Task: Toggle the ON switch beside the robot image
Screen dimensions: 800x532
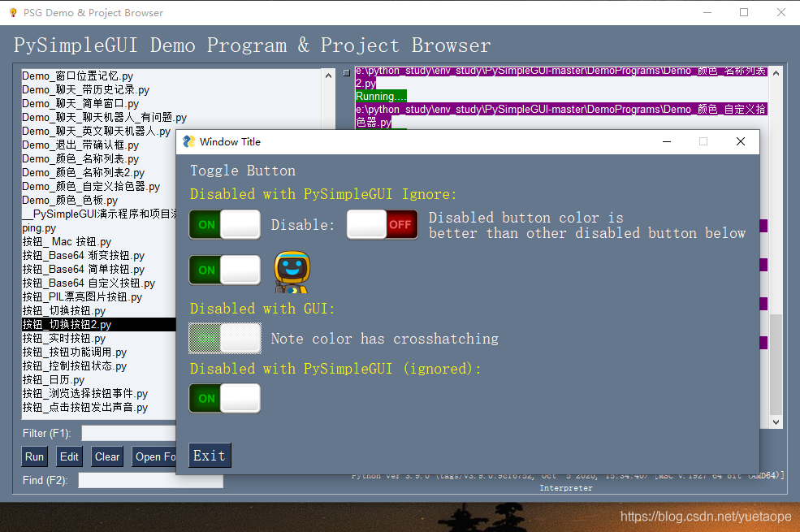Action: click(224, 270)
